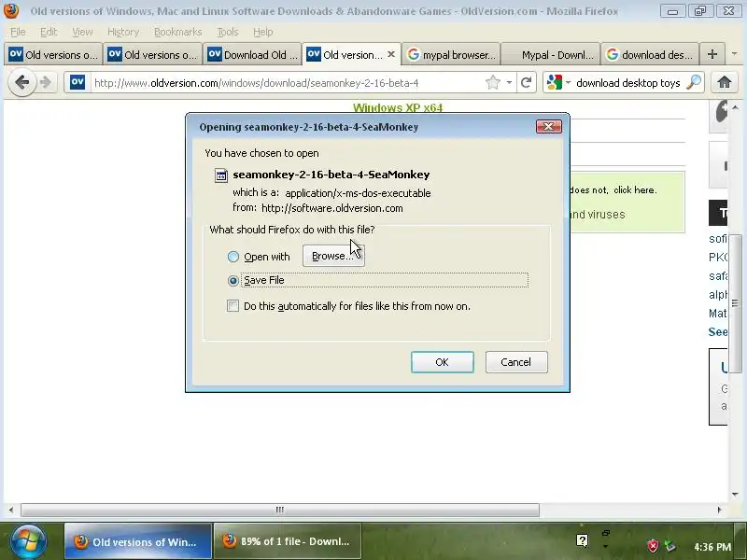Open a new tab with plus button
Viewport: 747px width, 560px height.
click(712, 54)
